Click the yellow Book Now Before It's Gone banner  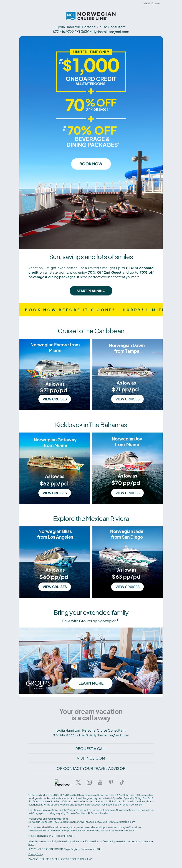coord(91,310)
